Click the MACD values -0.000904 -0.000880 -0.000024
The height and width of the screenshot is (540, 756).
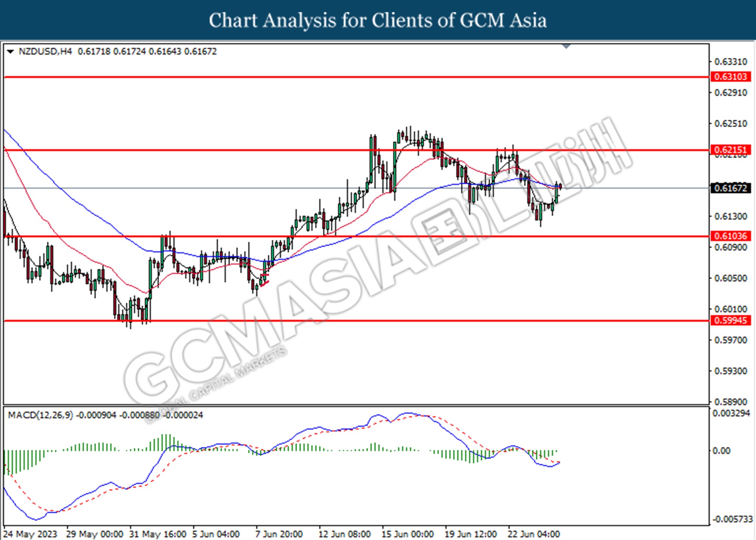[x=139, y=415]
